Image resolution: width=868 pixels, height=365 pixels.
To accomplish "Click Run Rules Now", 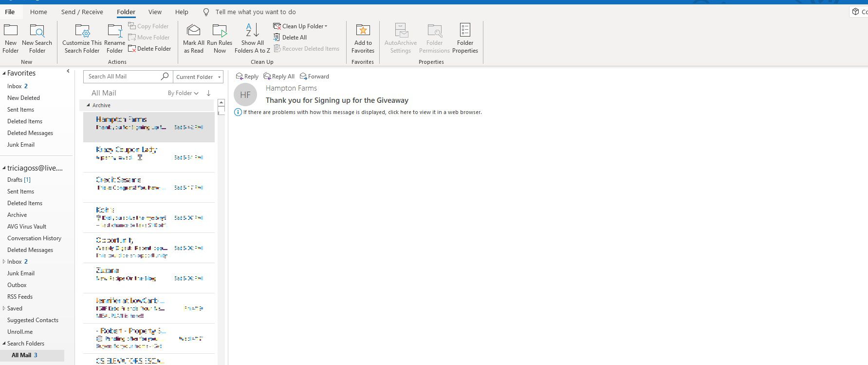I will pos(220,38).
